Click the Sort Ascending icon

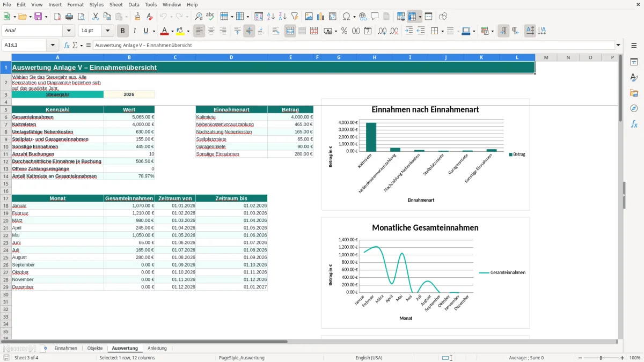(271, 17)
